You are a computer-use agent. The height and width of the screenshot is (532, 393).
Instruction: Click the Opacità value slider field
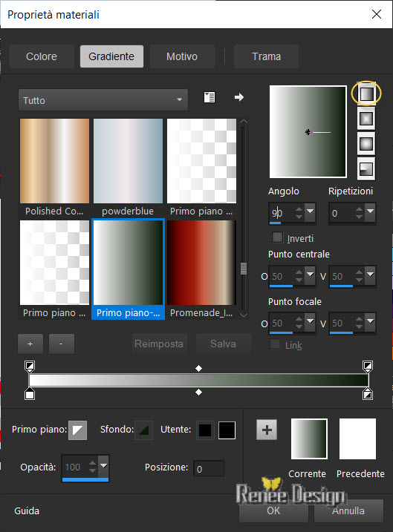tap(85, 468)
